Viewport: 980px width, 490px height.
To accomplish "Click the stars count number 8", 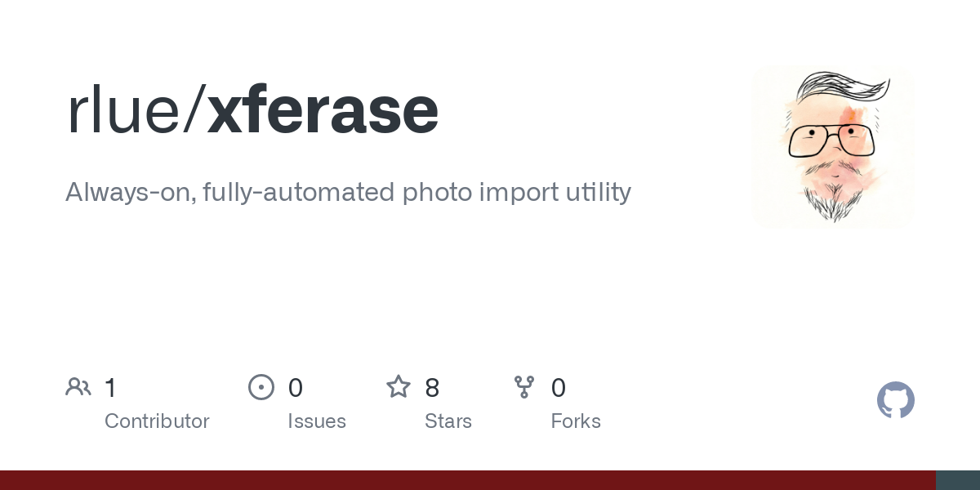I will click(432, 388).
